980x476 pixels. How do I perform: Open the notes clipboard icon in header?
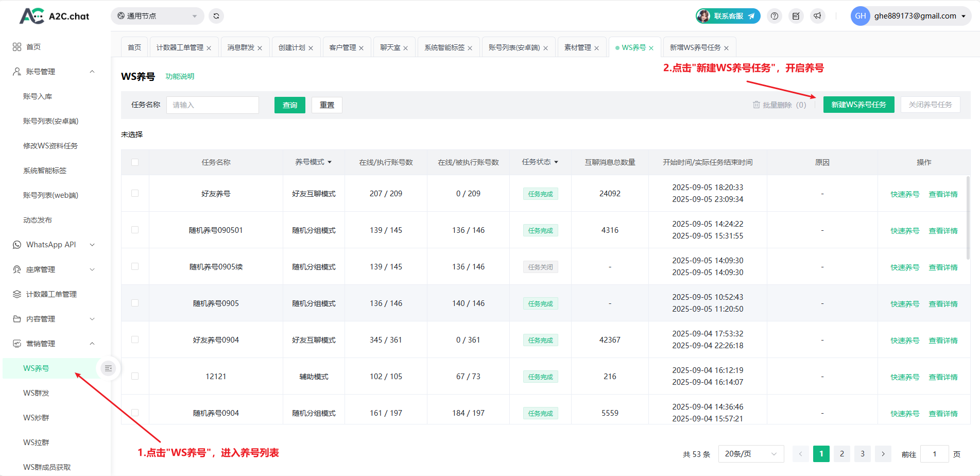[x=796, y=16]
